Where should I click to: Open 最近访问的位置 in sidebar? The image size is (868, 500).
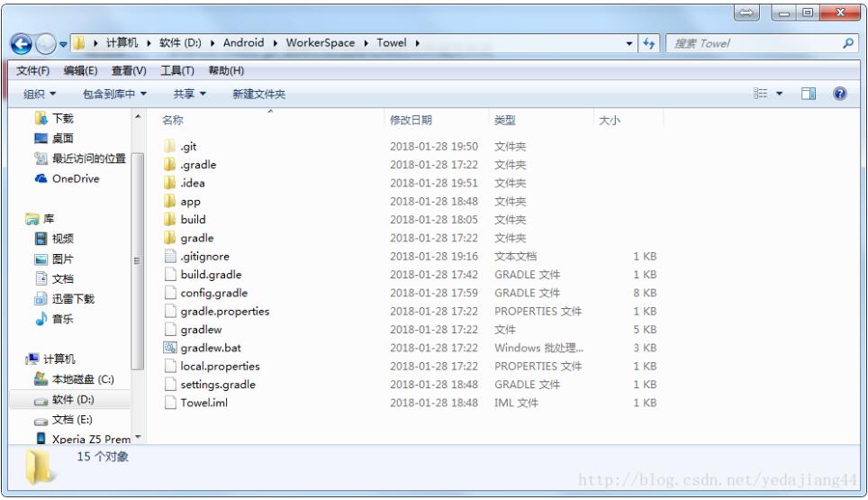tap(80, 159)
